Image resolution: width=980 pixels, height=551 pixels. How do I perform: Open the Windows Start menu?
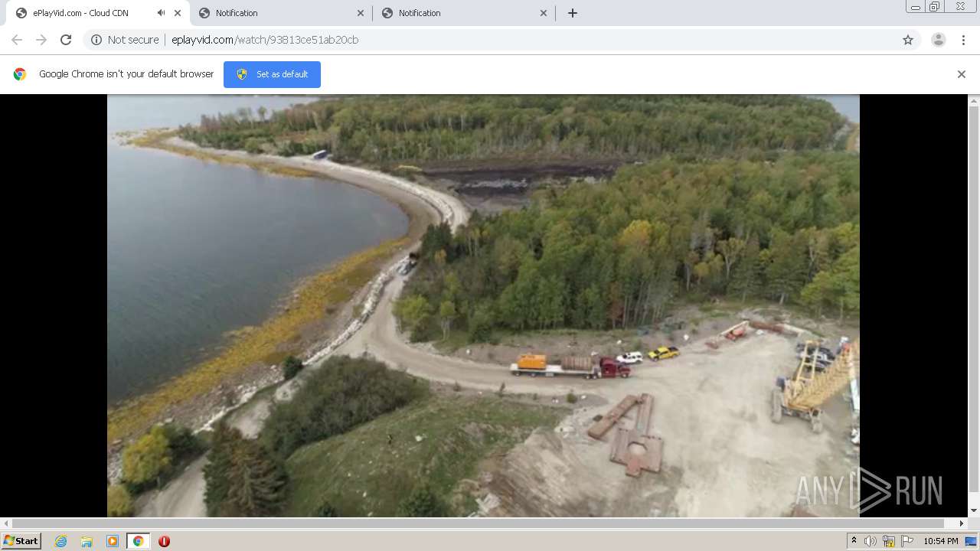pyautogui.click(x=21, y=541)
